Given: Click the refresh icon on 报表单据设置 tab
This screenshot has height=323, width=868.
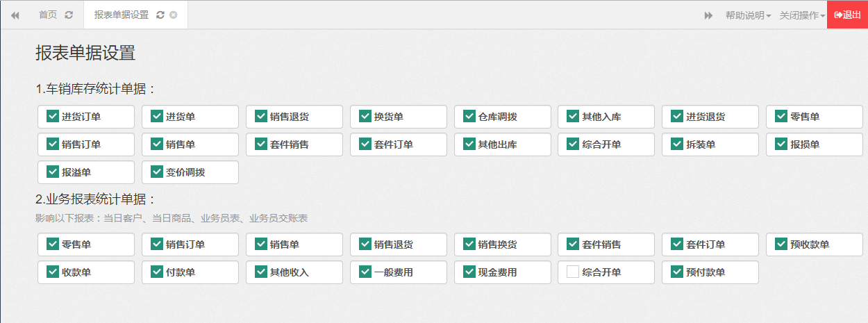Looking at the screenshot, I should coord(160,15).
